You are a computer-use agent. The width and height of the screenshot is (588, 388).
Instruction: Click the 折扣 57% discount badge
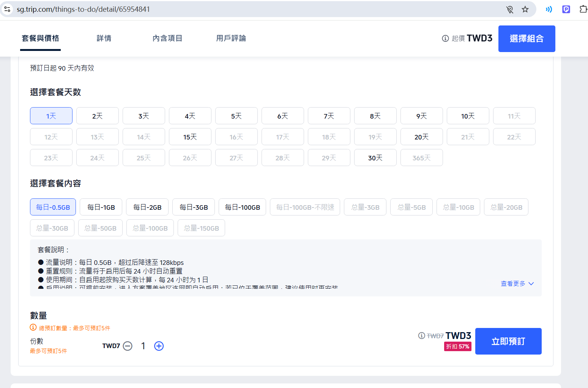coord(458,347)
